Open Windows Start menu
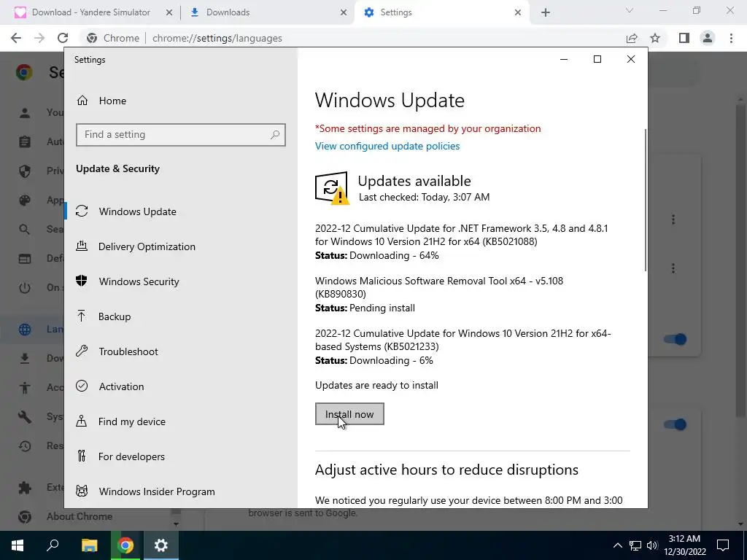 [18, 545]
